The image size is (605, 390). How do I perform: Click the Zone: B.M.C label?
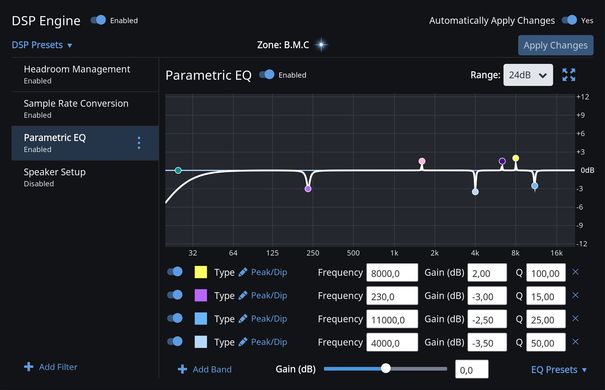pos(283,45)
